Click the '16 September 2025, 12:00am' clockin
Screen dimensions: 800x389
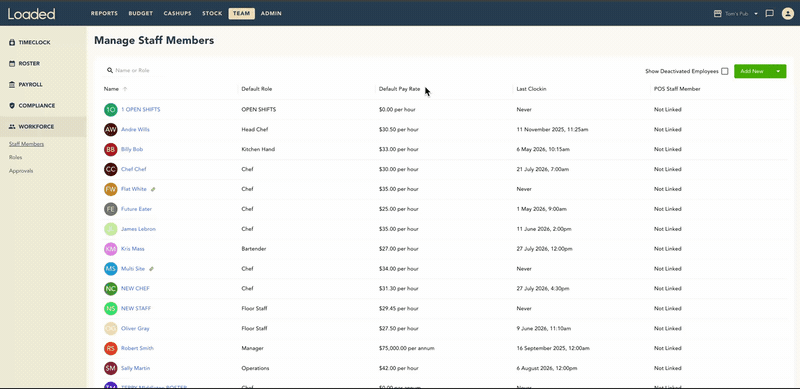tap(553, 349)
